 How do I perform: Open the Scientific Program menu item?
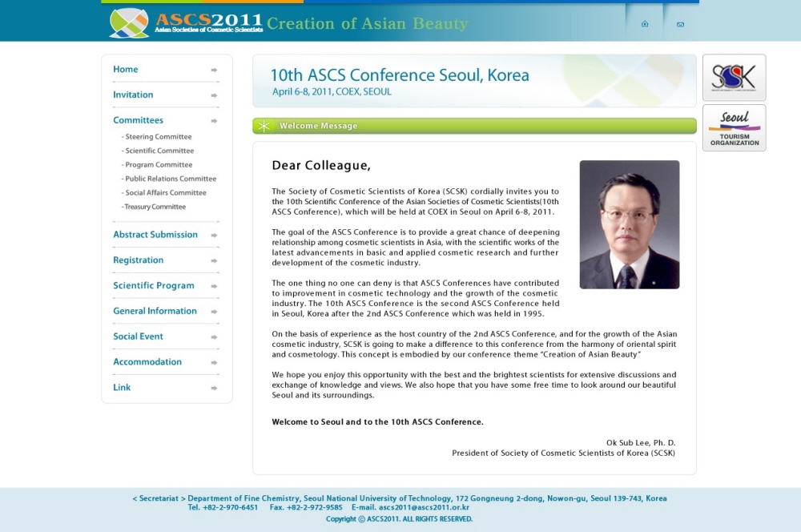coord(153,285)
